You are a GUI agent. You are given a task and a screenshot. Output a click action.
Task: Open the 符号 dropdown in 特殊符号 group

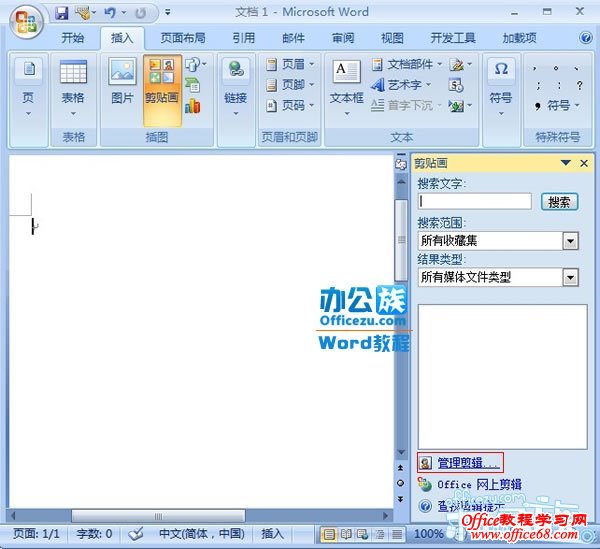click(x=577, y=105)
